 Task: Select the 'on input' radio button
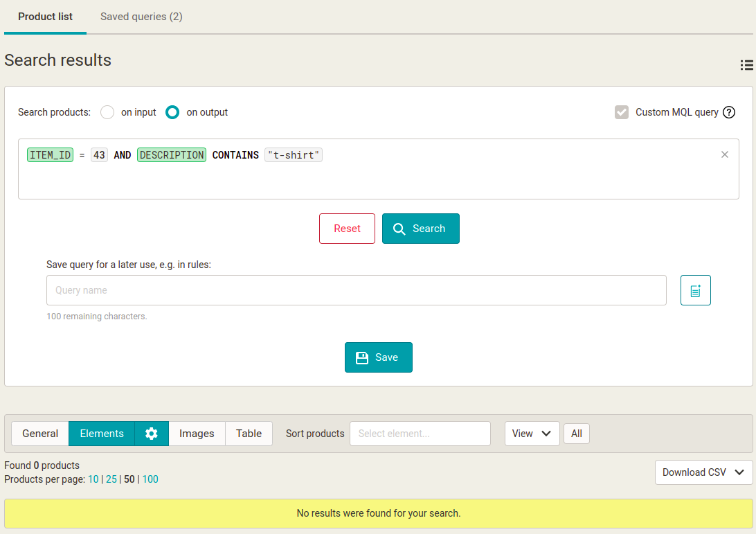tap(107, 112)
